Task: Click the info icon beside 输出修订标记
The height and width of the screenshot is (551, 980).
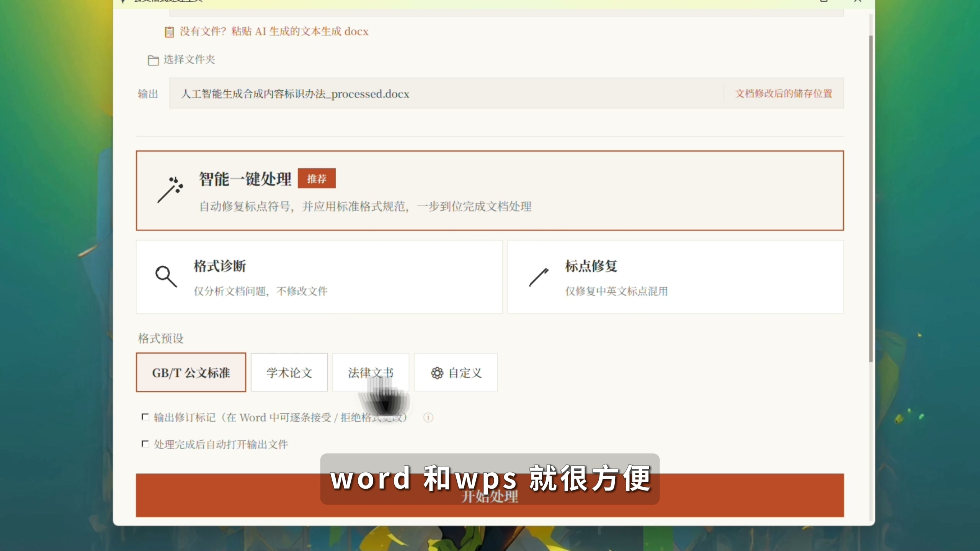Action: tap(428, 417)
